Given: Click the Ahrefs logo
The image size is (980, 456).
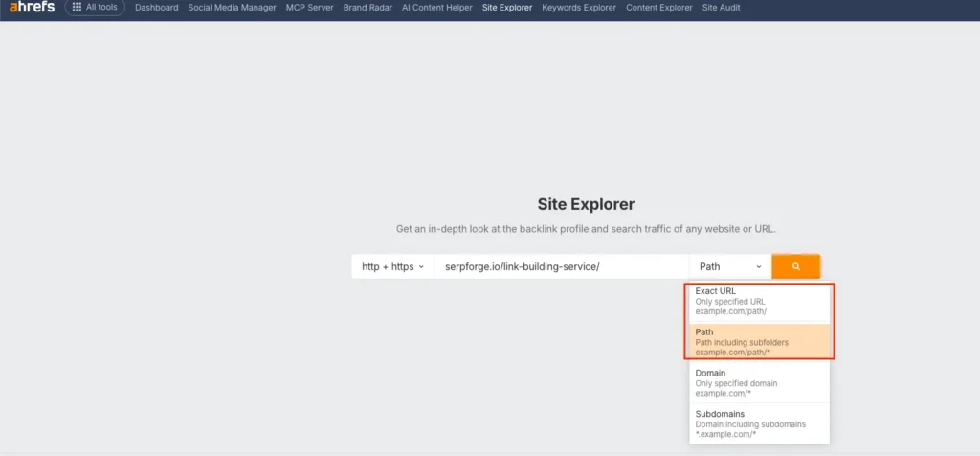Looking at the screenshot, I should [32, 7].
